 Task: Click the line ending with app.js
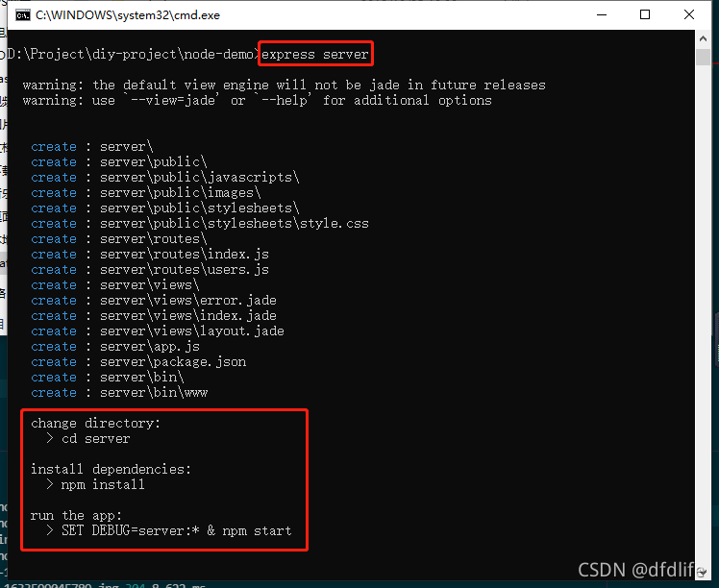coord(115,347)
